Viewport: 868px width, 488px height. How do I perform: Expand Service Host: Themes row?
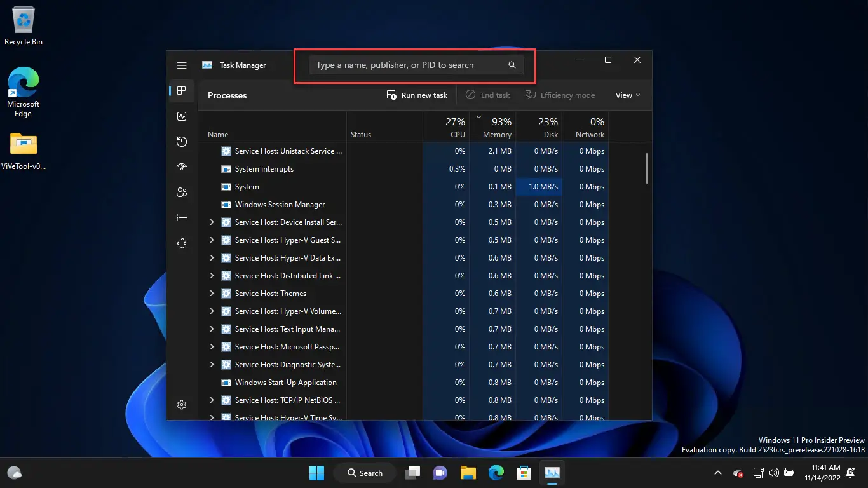[212, 294]
